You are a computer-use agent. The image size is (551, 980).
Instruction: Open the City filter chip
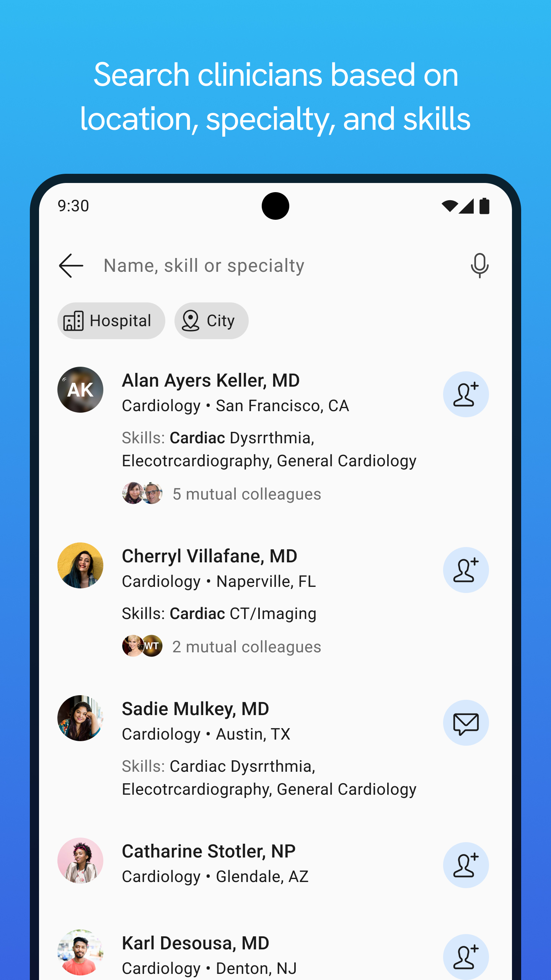pos(212,321)
